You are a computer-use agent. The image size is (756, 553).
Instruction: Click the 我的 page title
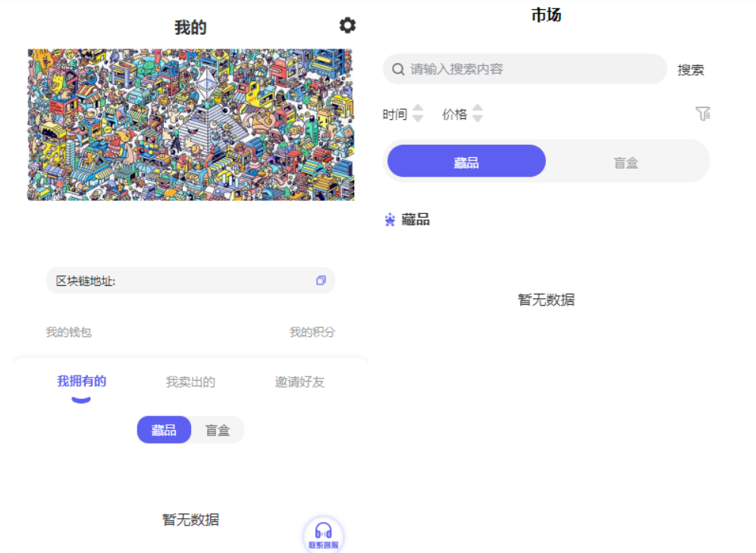pyautogui.click(x=190, y=27)
